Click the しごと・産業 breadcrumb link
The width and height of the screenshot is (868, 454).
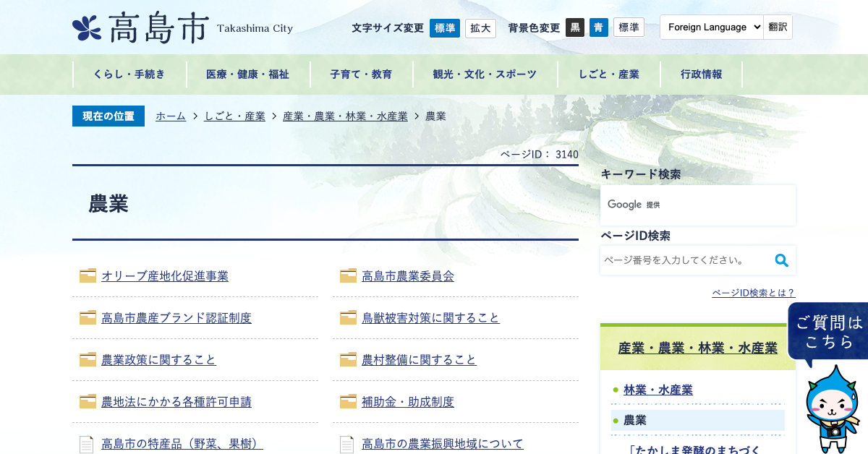[234, 116]
